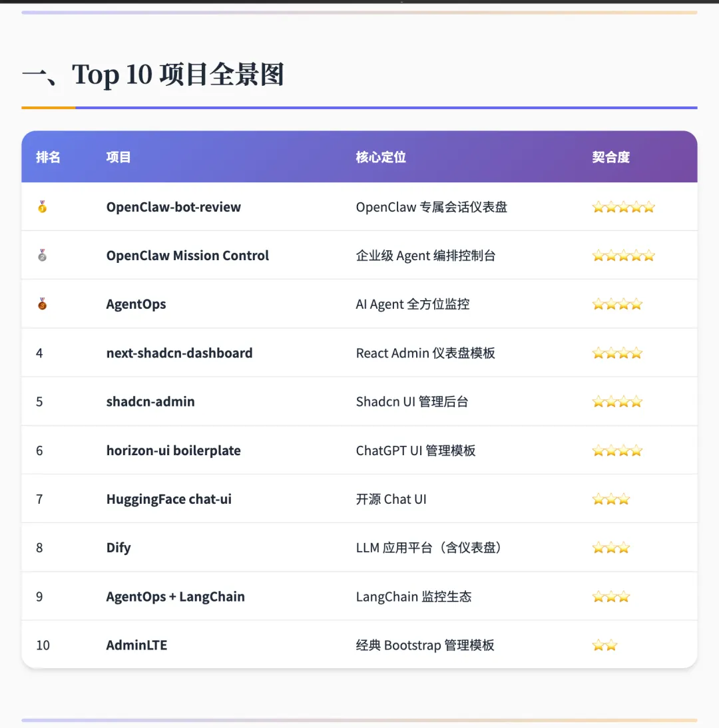
Task: Click the star rating for next-shadcn-dashboard
Action: (617, 353)
